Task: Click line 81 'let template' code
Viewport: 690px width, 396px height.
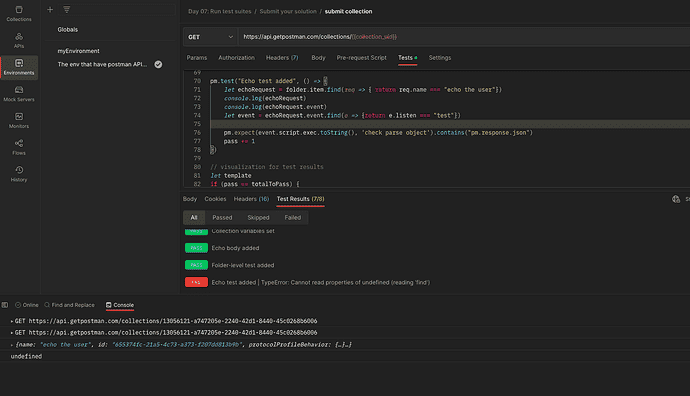Action: click(x=231, y=176)
